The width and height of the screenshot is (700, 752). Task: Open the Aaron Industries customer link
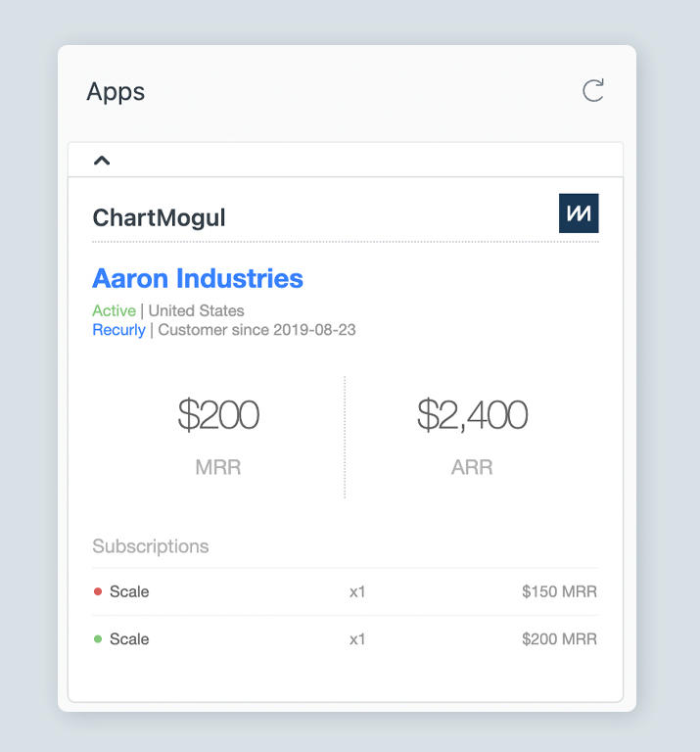(x=198, y=279)
